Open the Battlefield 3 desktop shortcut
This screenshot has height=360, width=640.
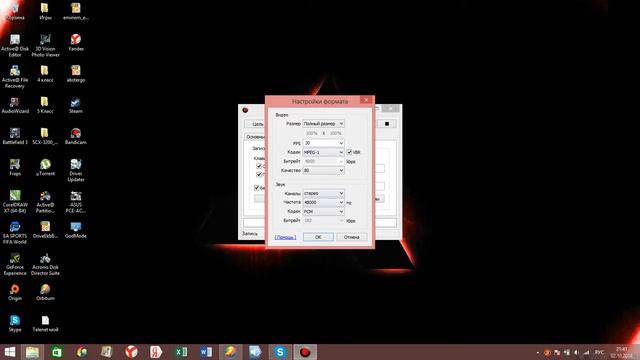15,136
